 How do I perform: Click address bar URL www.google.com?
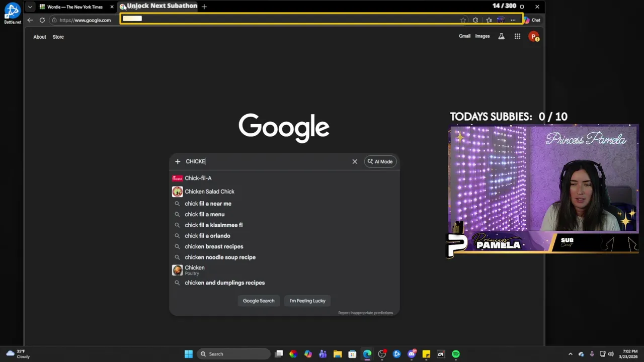coord(85,20)
